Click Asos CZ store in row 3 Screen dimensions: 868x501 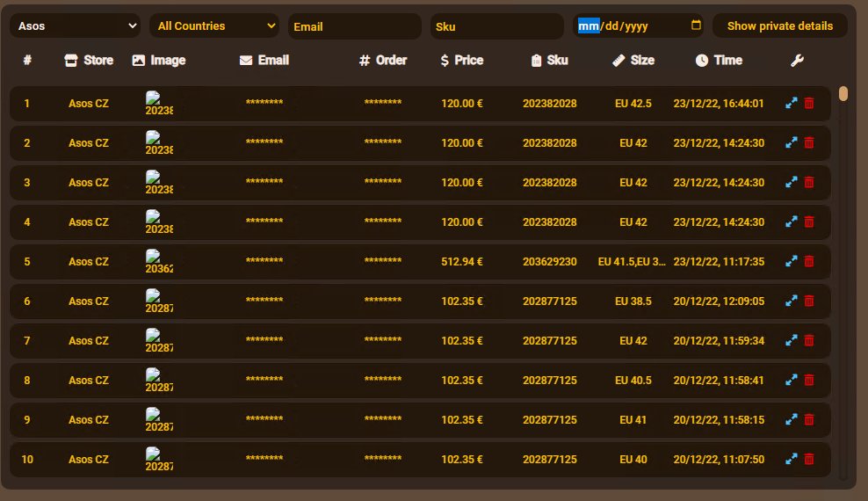[89, 182]
